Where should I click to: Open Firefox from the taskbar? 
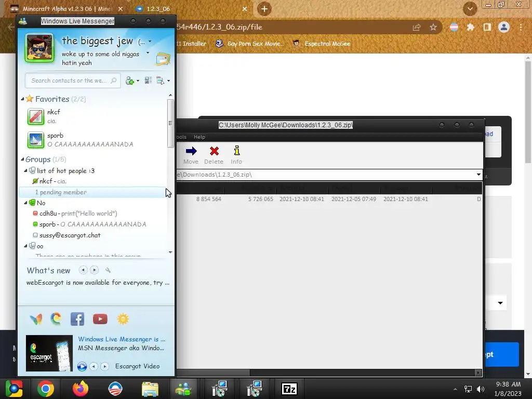81,389
